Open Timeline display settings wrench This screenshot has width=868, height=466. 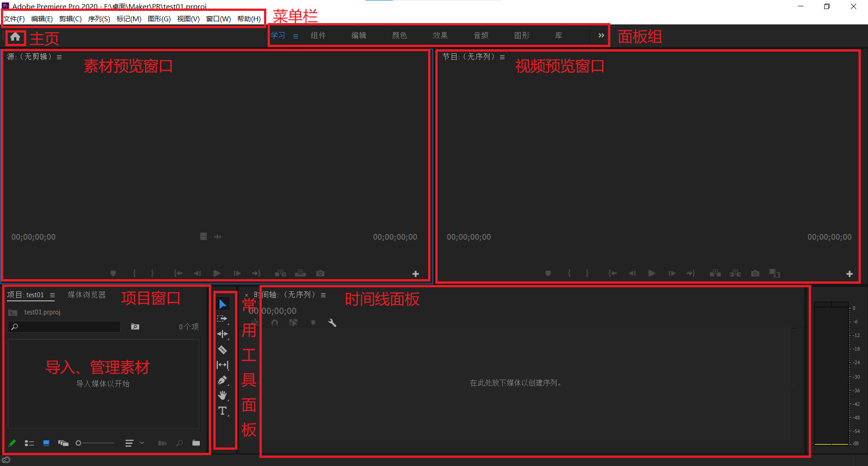pos(332,323)
